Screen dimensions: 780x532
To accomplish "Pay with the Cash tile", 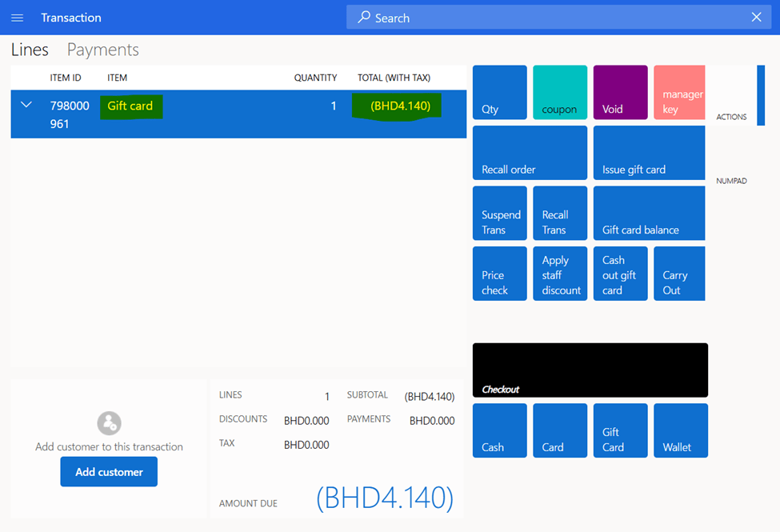I will click(x=500, y=430).
